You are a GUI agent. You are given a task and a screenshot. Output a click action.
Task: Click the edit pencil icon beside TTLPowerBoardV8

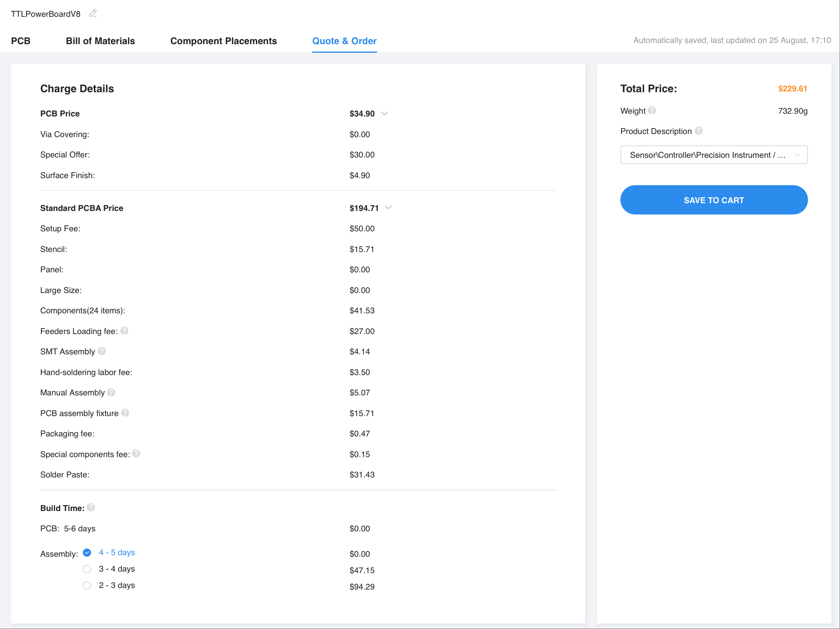pyautogui.click(x=93, y=14)
